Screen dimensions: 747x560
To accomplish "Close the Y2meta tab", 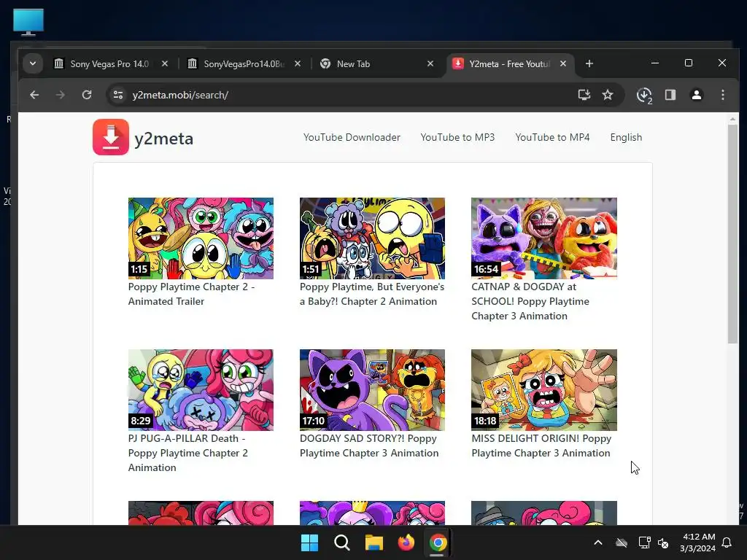I will (563, 63).
